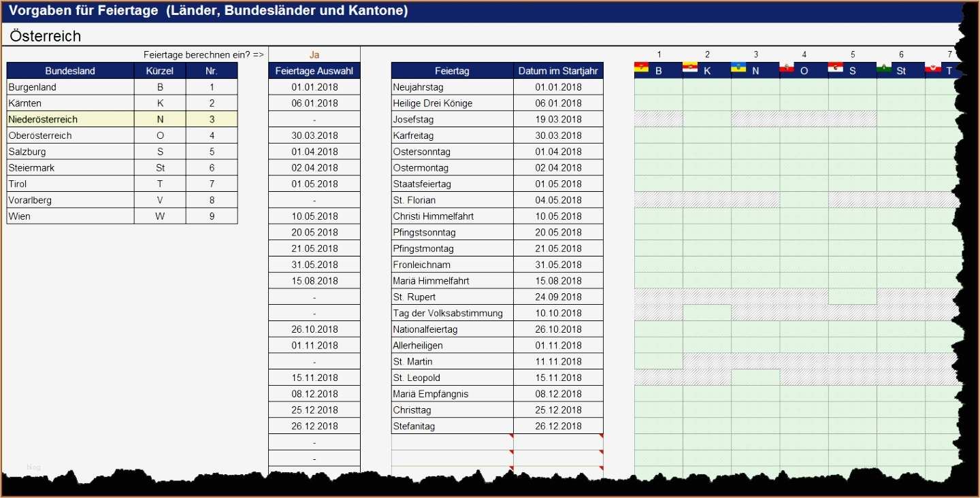
Task: Click column number 4 above the O flag
Action: 804,54
